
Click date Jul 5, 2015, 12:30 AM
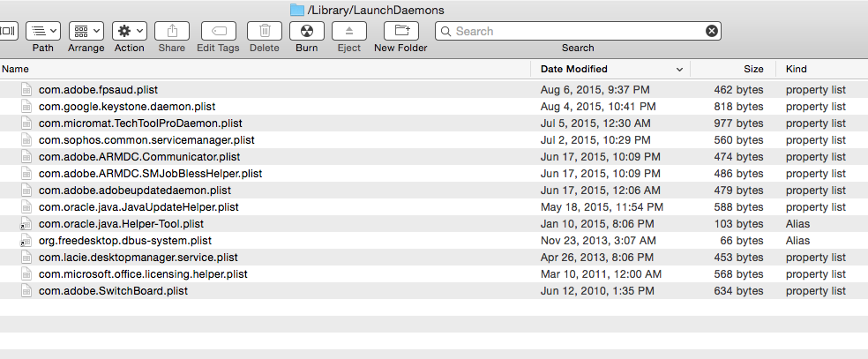595,123
